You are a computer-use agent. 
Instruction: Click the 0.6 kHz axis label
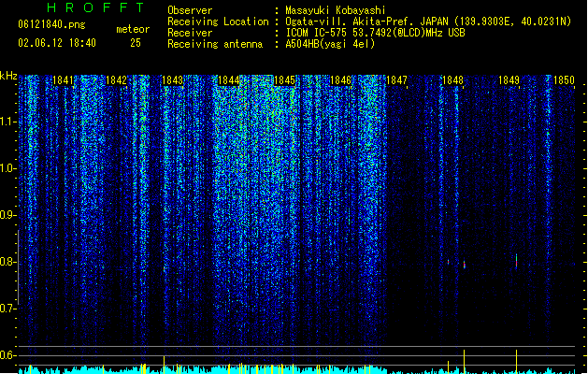pyautogui.click(x=7, y=355)
